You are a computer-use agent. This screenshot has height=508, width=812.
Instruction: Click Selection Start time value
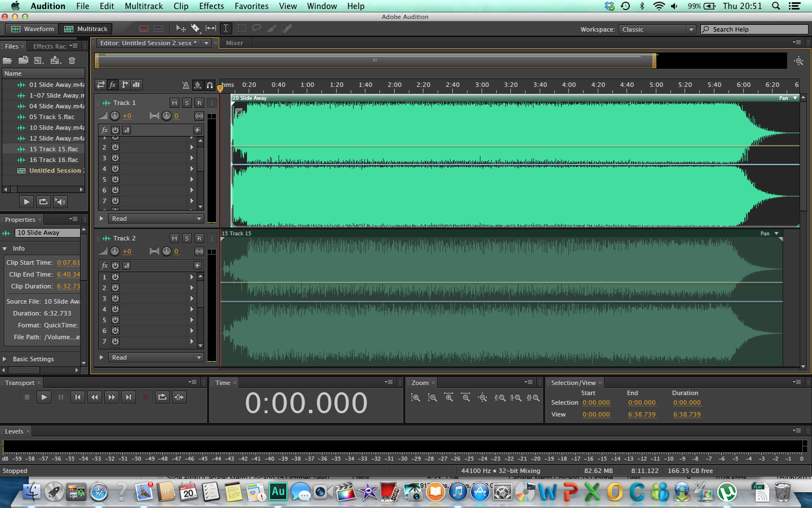pos(596,402)
